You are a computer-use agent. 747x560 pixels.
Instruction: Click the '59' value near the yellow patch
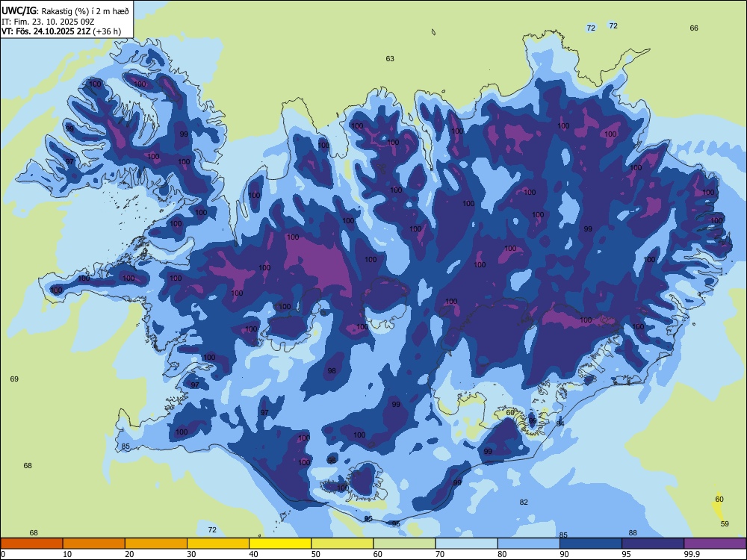[725, 524]
